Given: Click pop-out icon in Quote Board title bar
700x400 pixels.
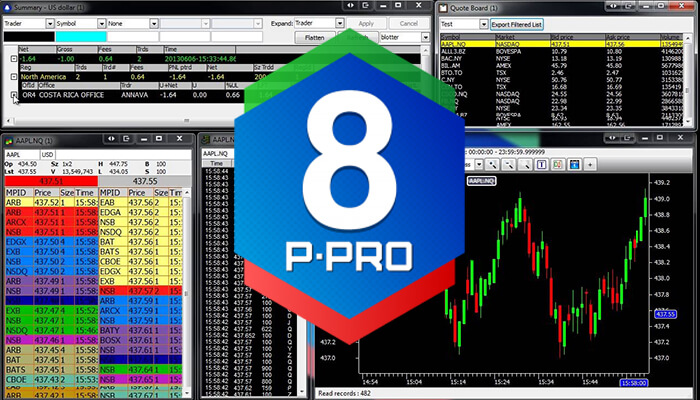Looking at the screenshot, I should pyautogui.click(x=628, y=6).
